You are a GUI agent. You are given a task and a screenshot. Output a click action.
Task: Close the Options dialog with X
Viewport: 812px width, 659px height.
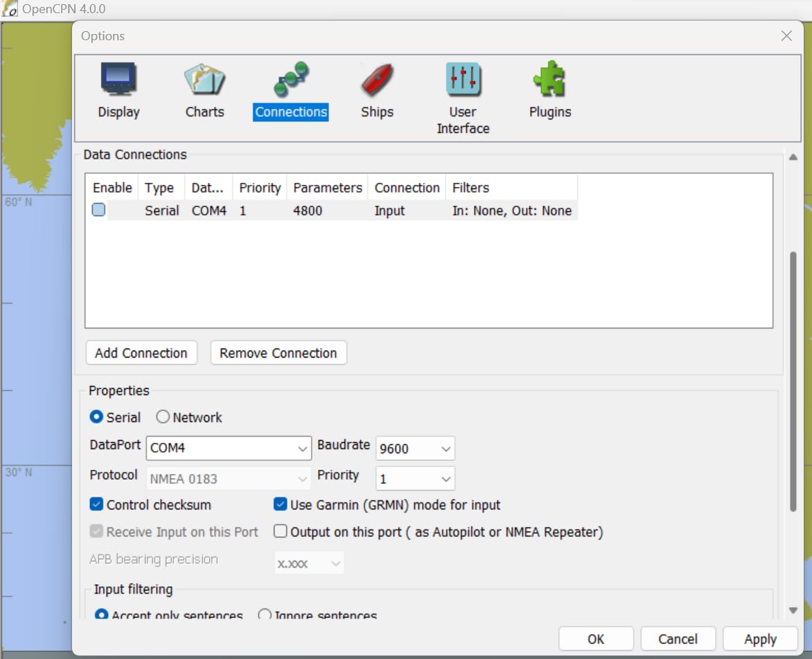786,36
